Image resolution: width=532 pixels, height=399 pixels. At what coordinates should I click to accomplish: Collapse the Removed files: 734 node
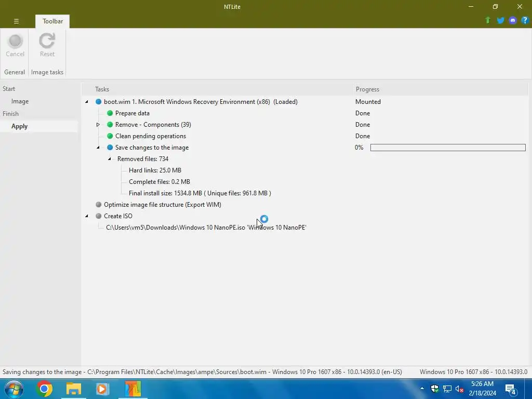click(110, 159)
